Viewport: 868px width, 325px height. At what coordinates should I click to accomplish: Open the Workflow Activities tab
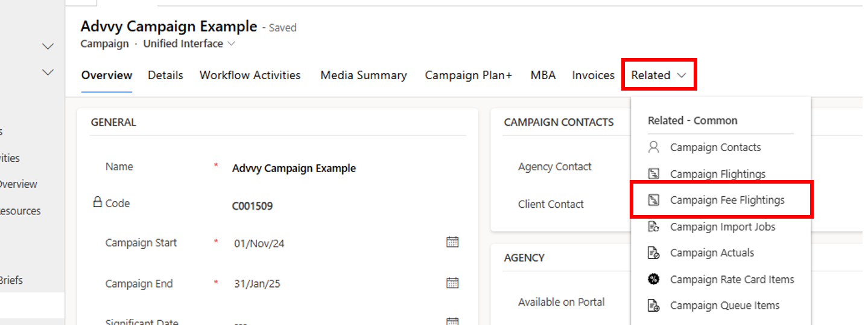(x=250, y=76)
